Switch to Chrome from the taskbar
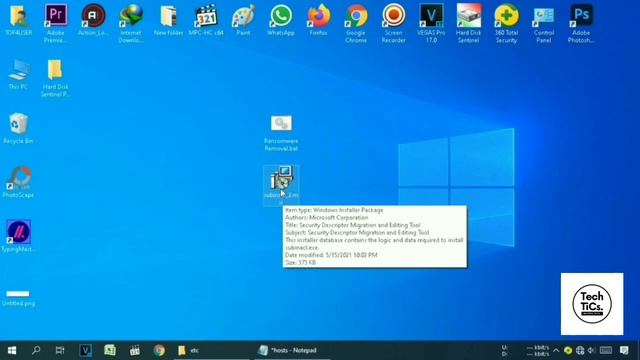 click(160, 350)
